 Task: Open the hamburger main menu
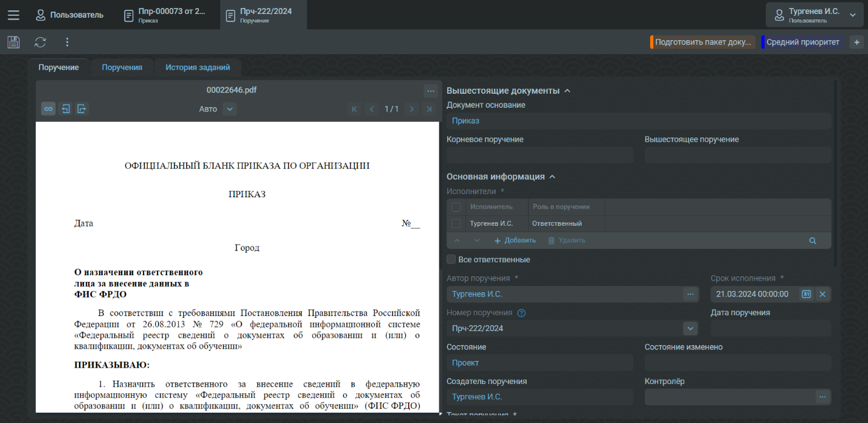click(x=13, y=15)
